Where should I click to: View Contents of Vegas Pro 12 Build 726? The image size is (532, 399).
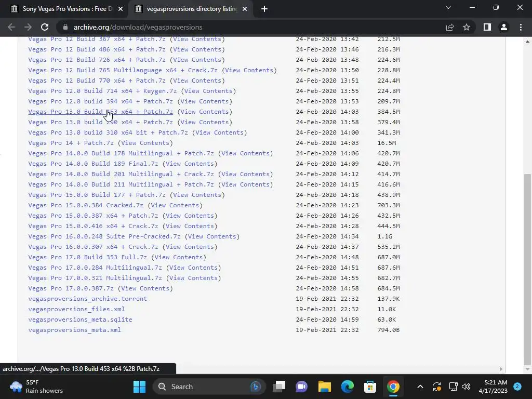(x=197, y=60)
